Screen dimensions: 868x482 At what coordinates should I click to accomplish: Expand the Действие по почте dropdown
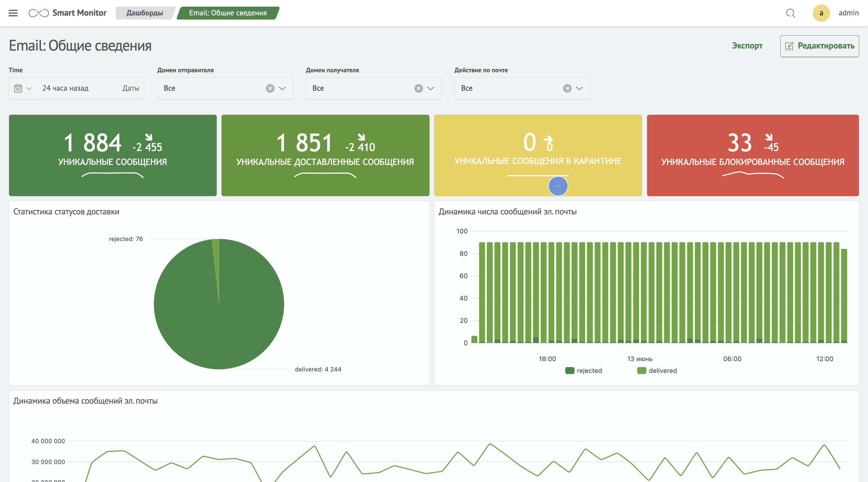click(x=579, y=88)
